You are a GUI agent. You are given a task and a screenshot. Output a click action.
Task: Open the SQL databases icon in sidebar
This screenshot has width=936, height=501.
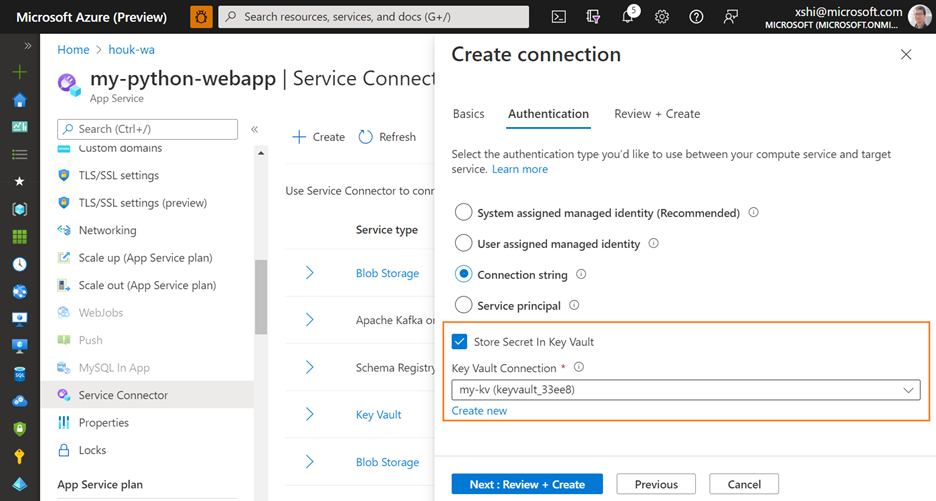tap(20, 374)
